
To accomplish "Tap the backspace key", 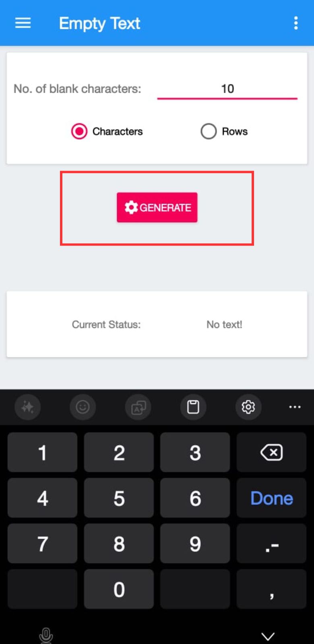I will (x=272, y=452).
